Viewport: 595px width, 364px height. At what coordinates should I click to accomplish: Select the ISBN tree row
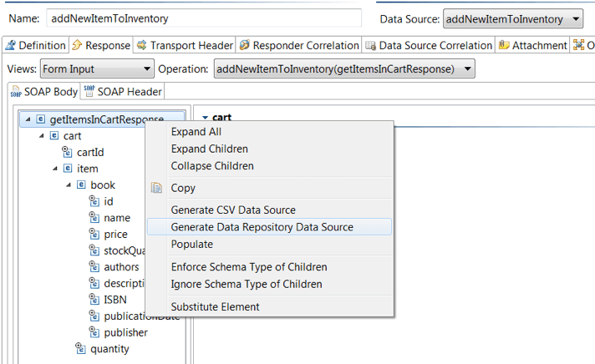(x=108, y=299)
